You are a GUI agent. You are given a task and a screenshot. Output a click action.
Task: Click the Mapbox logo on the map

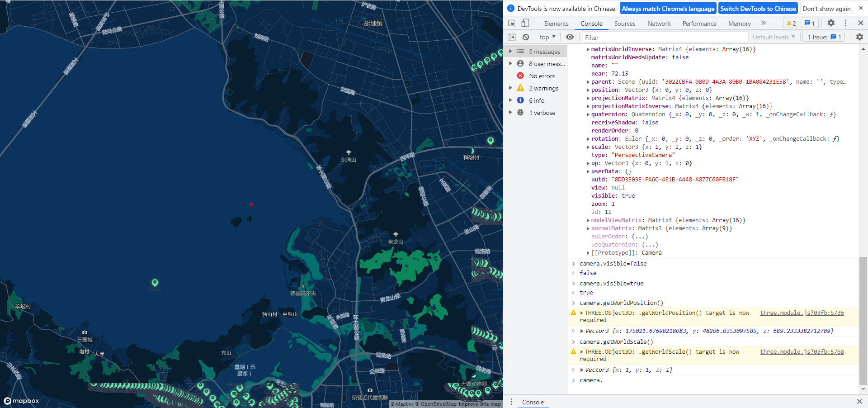[22, 401]
